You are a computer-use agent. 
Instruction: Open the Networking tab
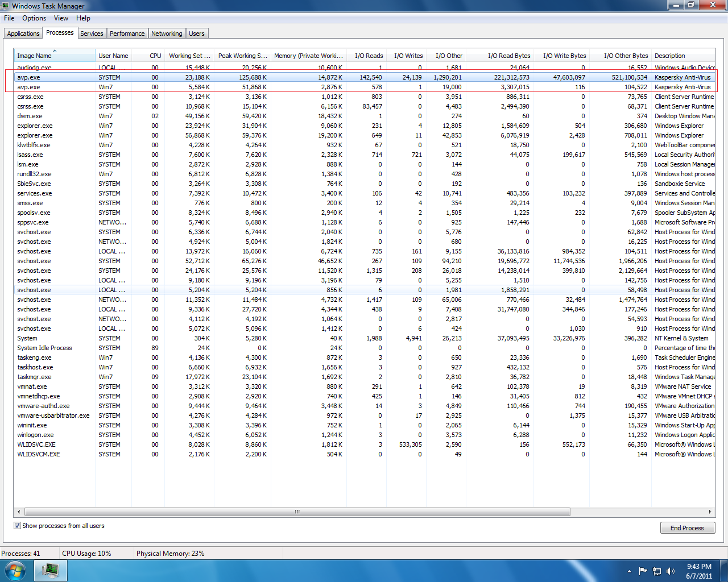click(167, 34)
